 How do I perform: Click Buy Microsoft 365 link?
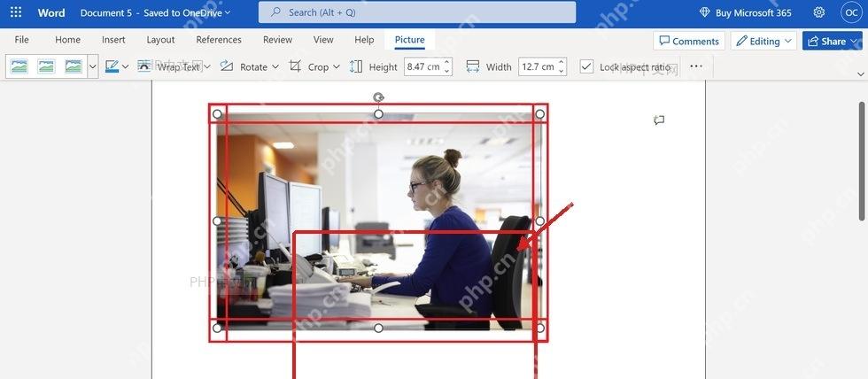(x=745, y=12)
